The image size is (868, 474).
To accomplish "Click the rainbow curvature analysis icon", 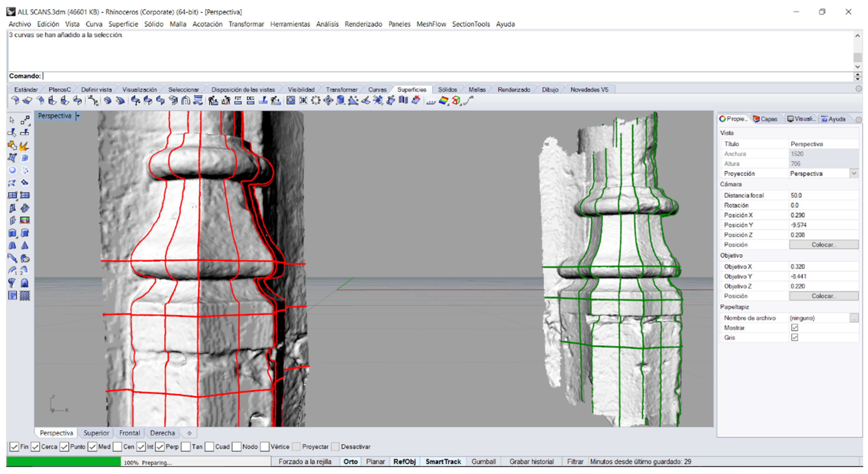I will (x=443, y=100).
